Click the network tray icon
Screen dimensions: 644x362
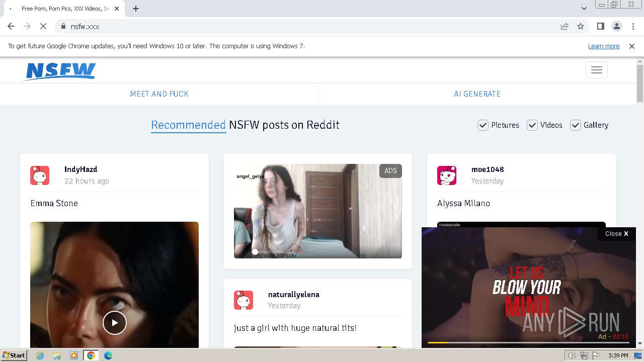click(x=584, y=355)
